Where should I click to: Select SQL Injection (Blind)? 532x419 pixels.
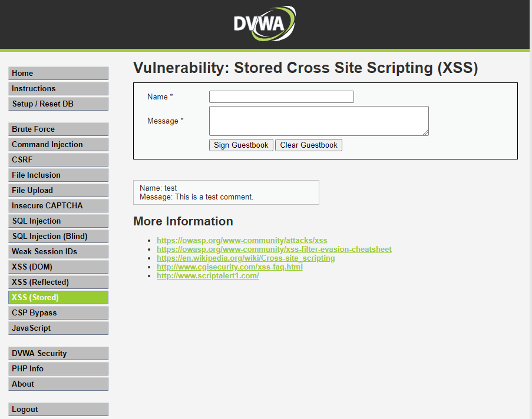(58, 237)
